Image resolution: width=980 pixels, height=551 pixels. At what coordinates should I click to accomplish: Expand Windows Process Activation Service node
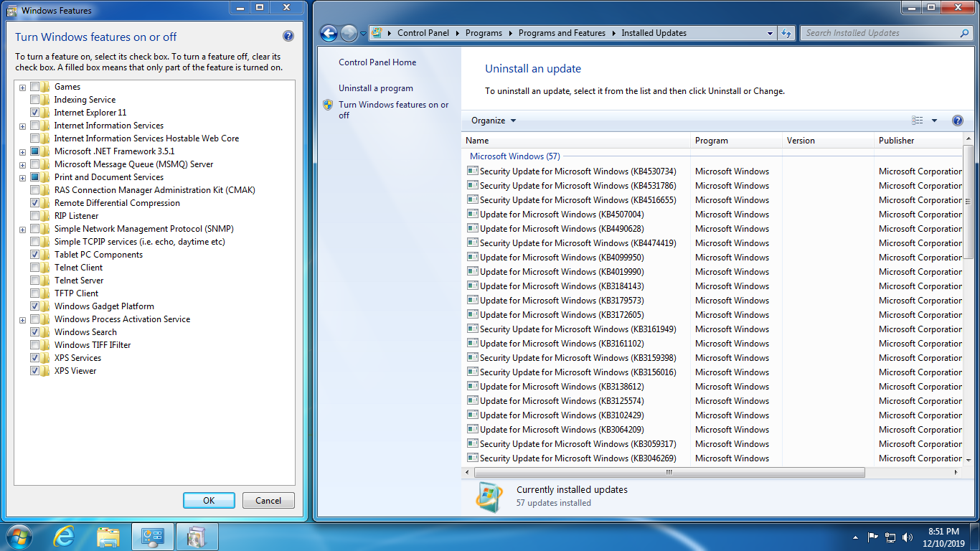23,319
